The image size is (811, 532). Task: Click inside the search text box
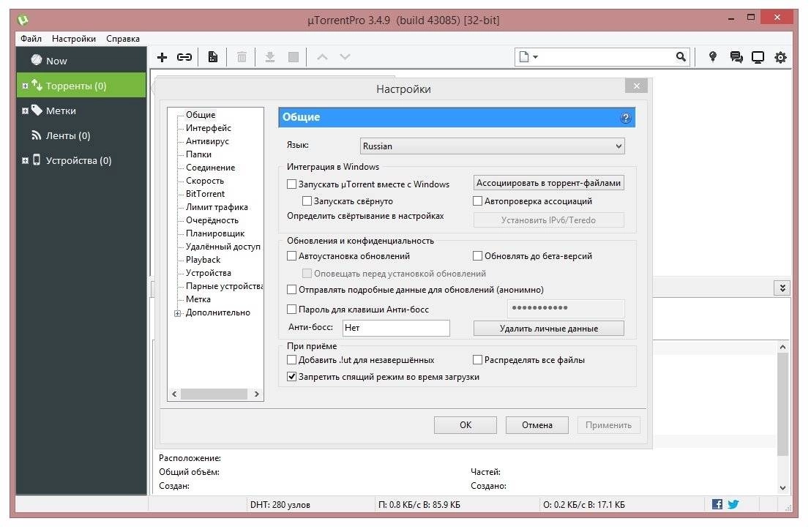click(x=607, y=57)
